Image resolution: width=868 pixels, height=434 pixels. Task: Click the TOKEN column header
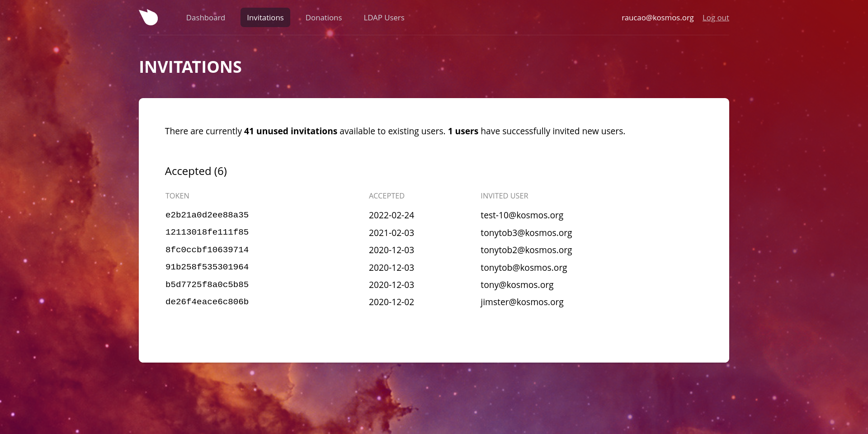tap(177, 196)
